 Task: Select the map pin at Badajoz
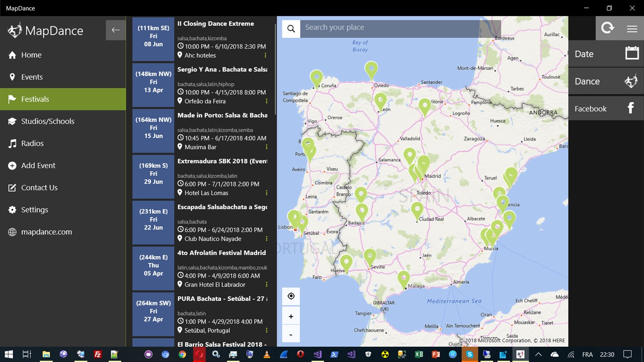point(362,212)
